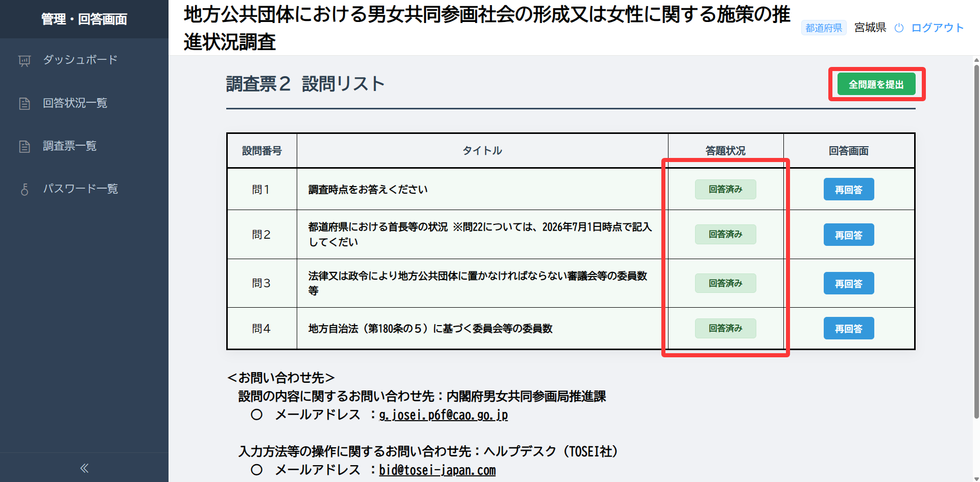Screen dimensions: 980x482
Task: Click the パスワード一覧 key icon
Action: pos(25,190)
